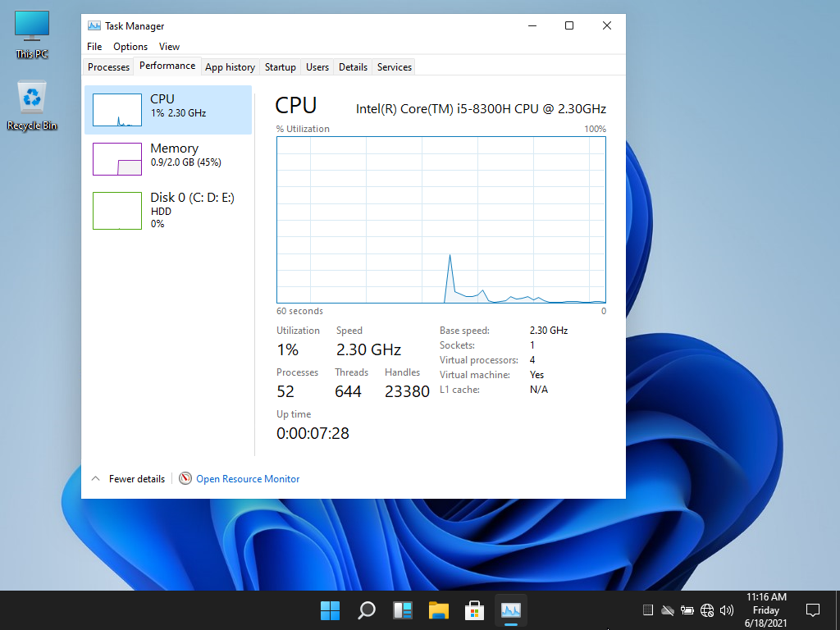Click the "Memory" sidebar label

(174, 148)
